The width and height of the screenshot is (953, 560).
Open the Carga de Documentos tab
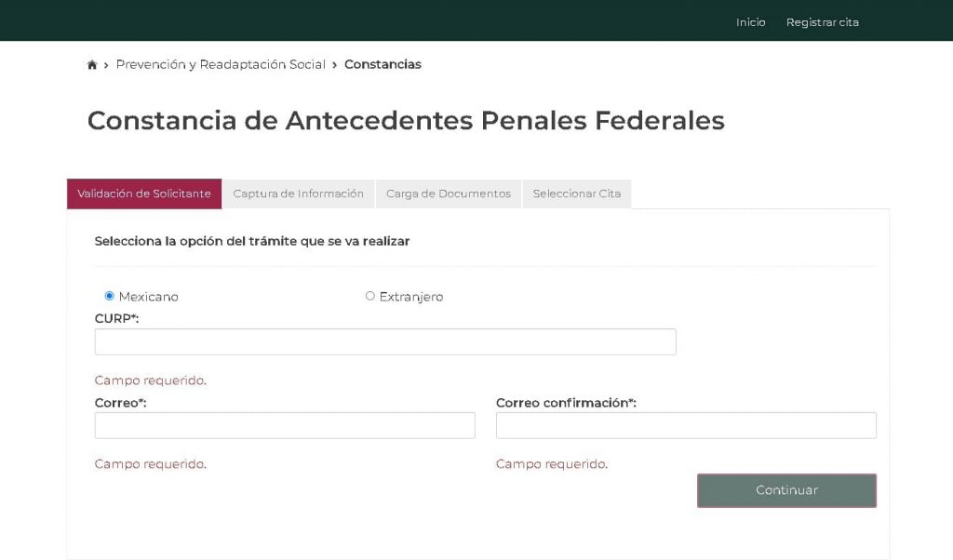(x=448, y=193)
